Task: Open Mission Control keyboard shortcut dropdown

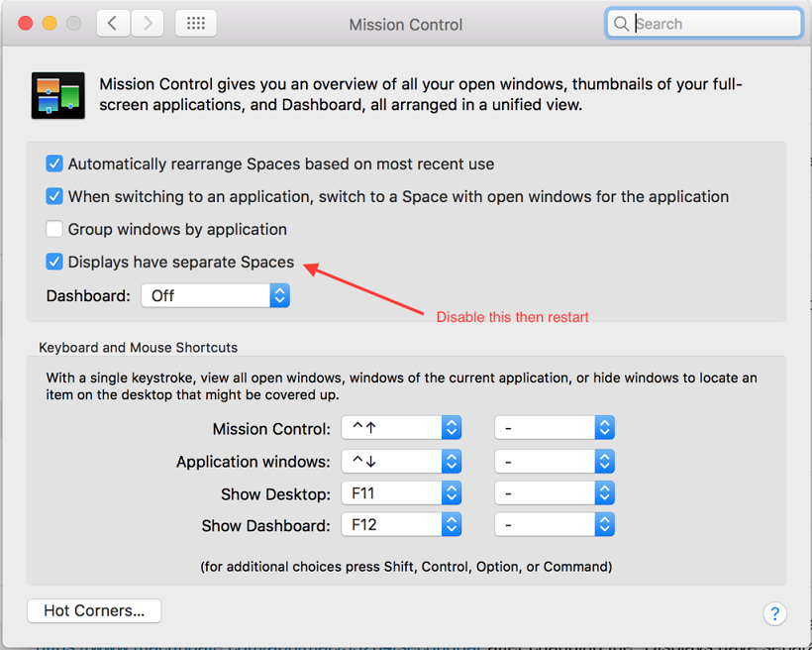Action: click(401, 428)
